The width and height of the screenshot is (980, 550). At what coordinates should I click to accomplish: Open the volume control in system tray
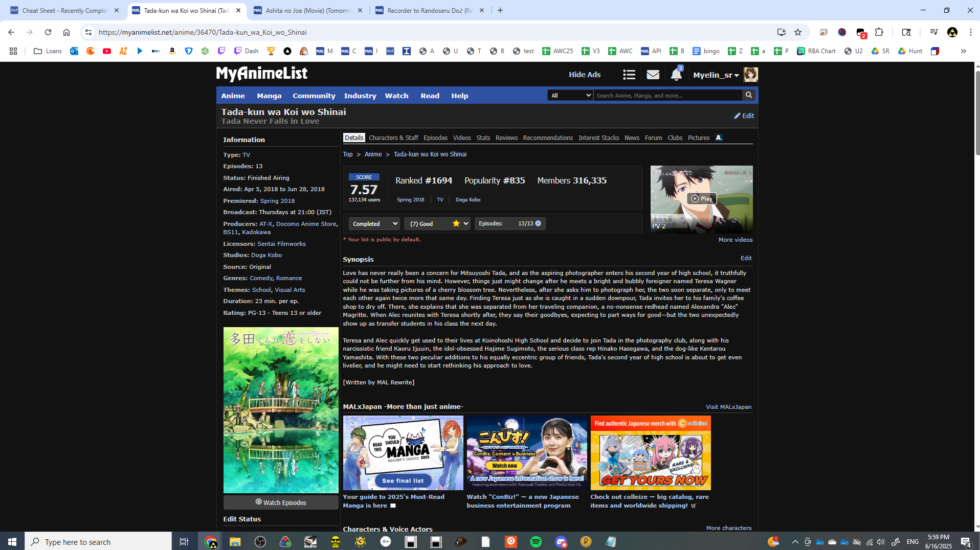point(880,542)
